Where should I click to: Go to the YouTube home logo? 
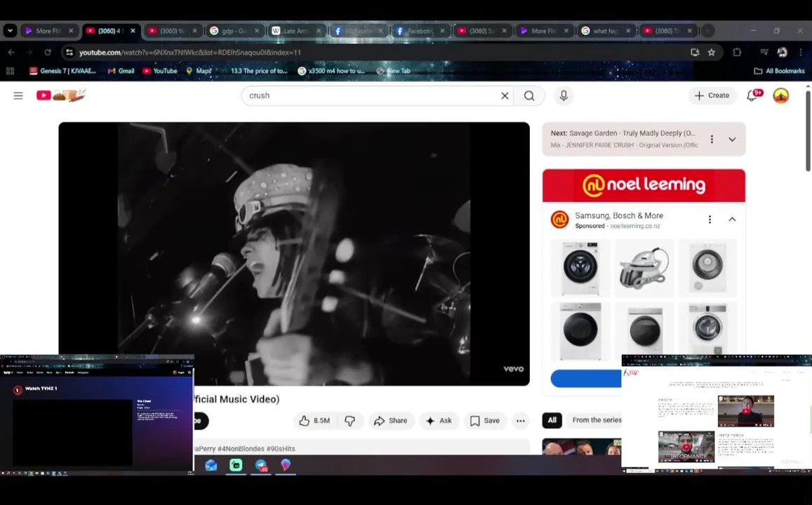[60, 95]
